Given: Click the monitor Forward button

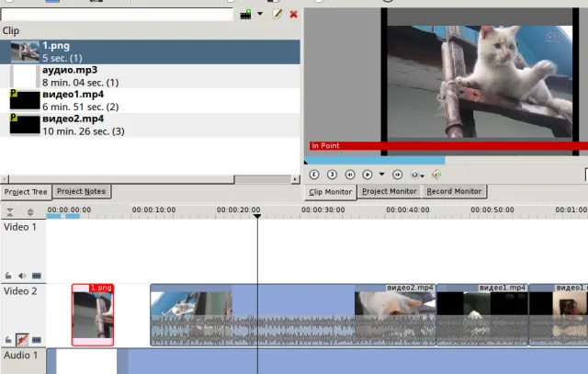Looking at the screenshot, I should coord(398,175).
